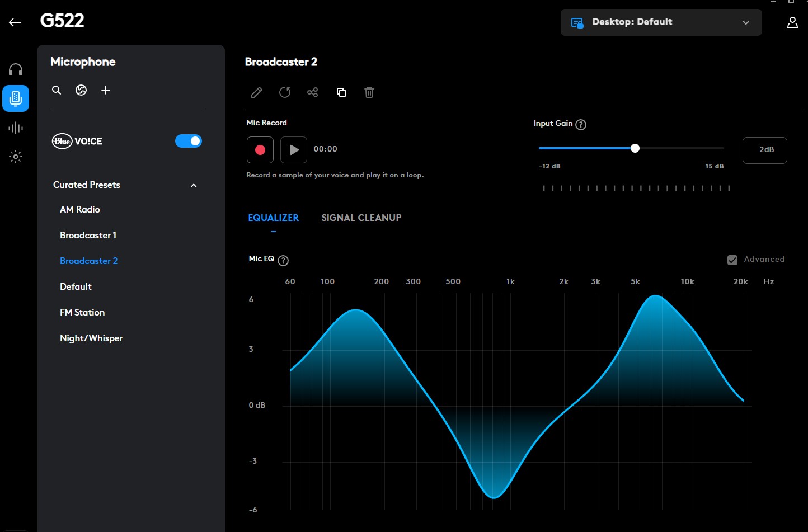Switch to the EQUALIZER tab
Image resolution: width=808 pixels, height=532 pixels.
pos(274,218)
